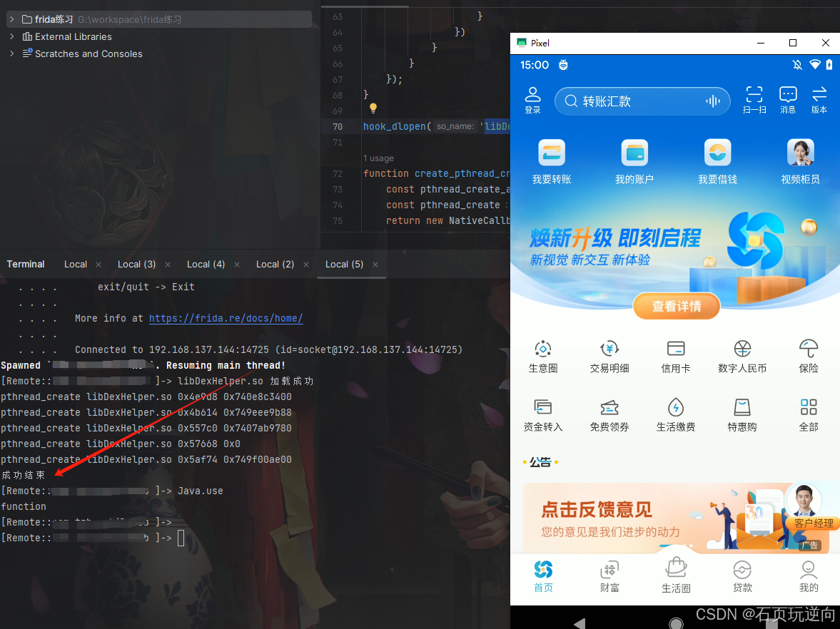Close the Local (5) terminal tab
840x629 pixels.
[x=375, y=265]
